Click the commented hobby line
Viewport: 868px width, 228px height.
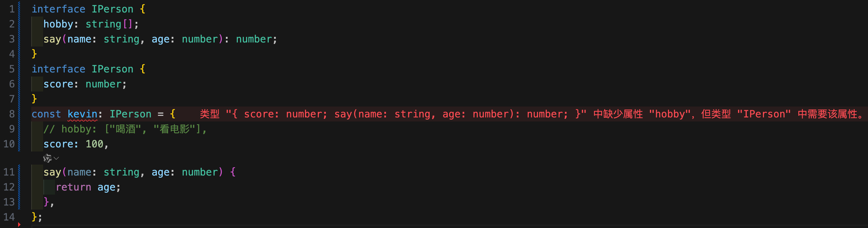point(125,129)
